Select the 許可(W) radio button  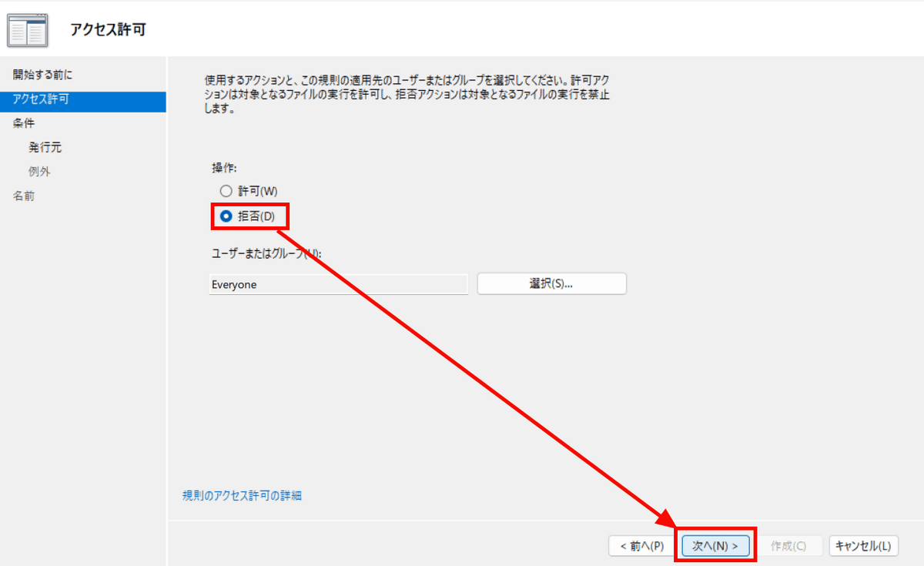[x=226, y=191]
